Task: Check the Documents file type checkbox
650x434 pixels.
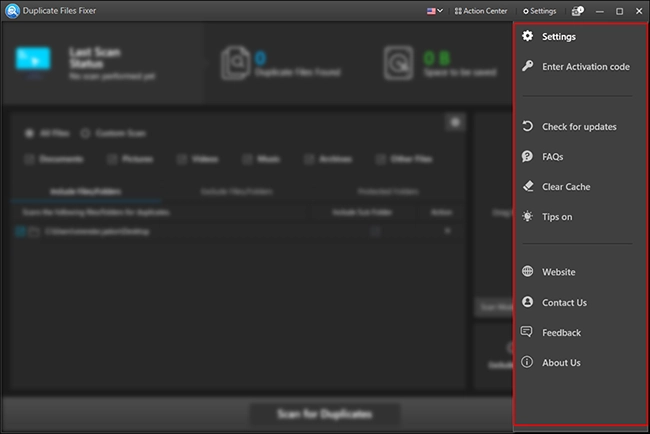Action: pyautogui.click(x=29, y=159)
